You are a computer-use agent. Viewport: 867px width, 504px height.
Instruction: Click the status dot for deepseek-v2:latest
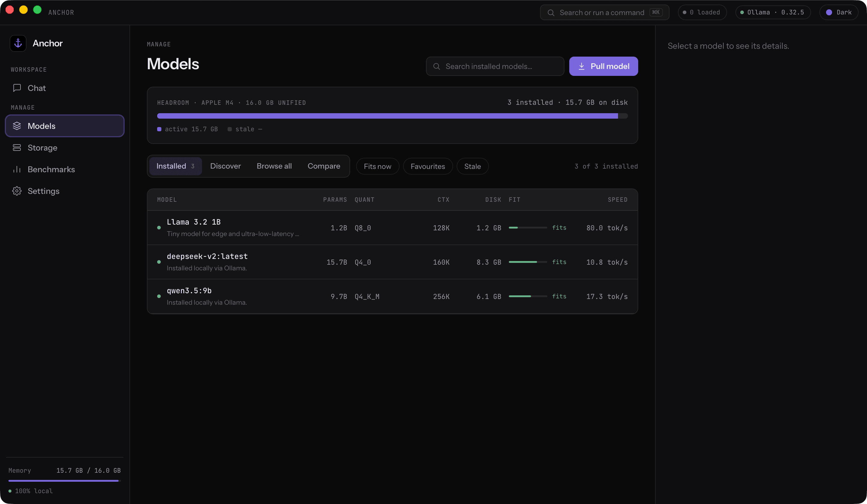[159, 262]
